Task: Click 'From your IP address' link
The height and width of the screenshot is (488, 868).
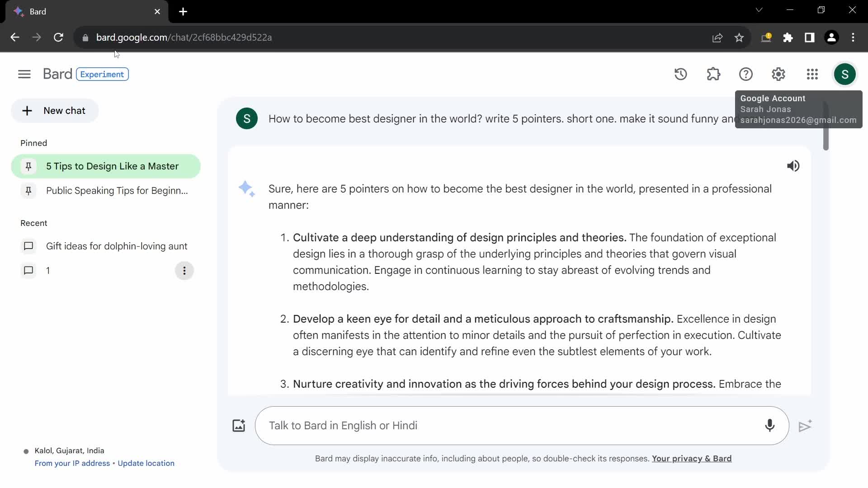Action: pos(72,464)
